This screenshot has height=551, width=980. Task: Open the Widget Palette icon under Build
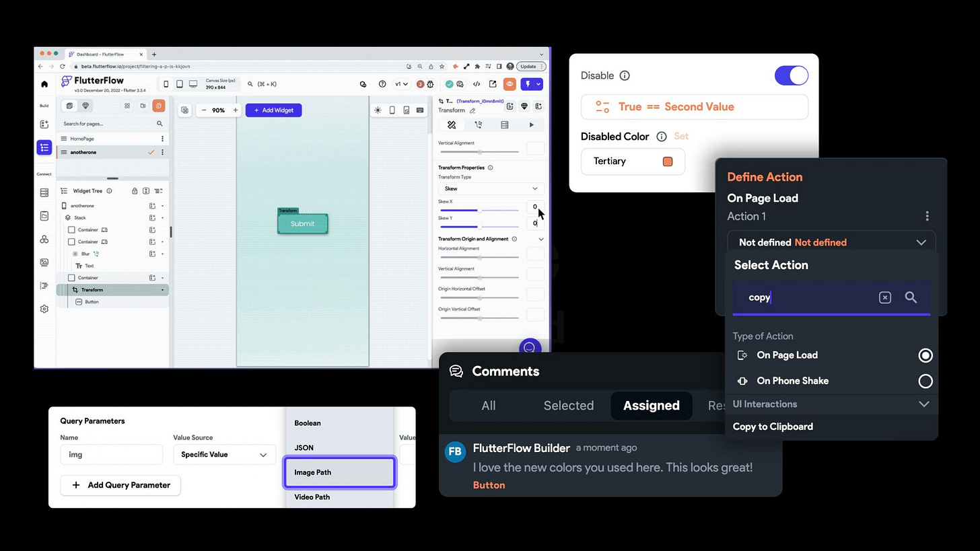click(44, 124)
